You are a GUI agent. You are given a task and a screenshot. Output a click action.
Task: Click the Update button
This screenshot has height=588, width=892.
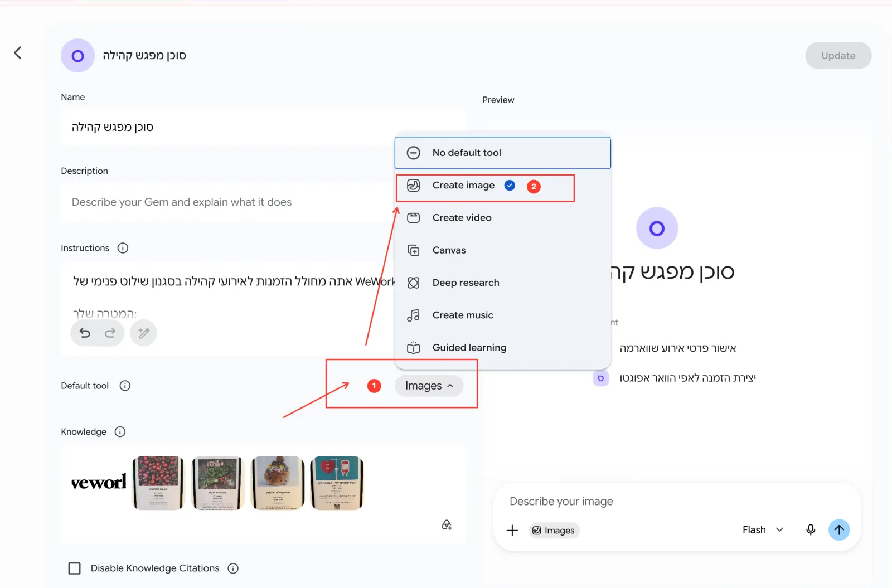(x=838, y=56)
